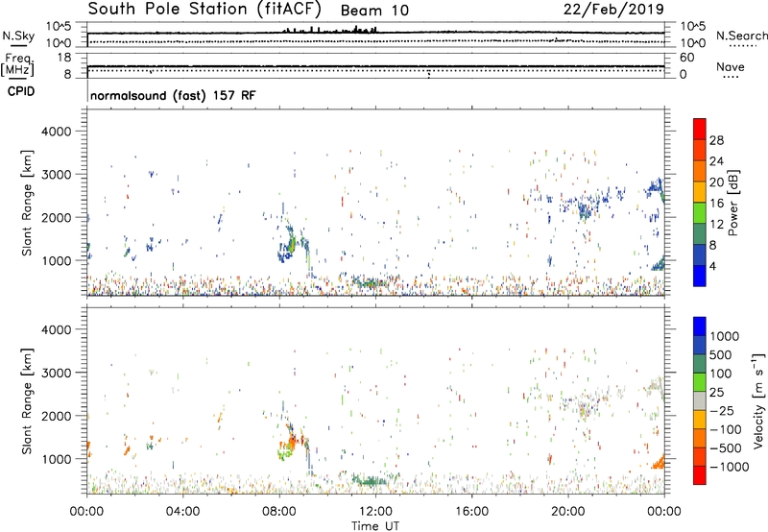Click the "normalsound (fast) 157 RF" mode text
This screenshot has width=768, height=532.
point(173,95)
